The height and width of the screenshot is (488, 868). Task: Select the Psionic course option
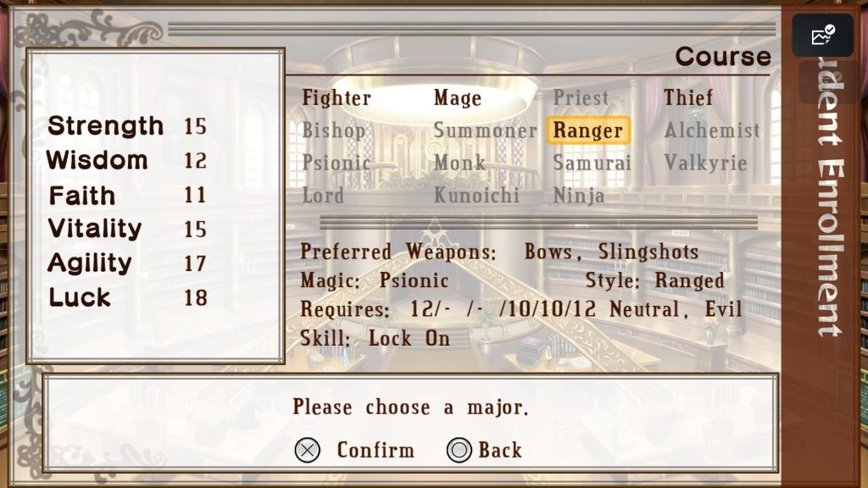(x=336, y=163)
